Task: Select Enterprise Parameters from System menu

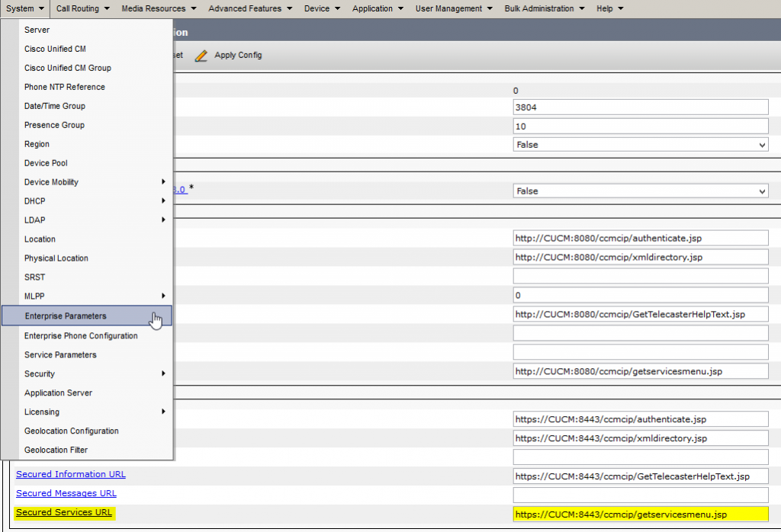Action: pyautogui.click(x=66, y=316)
